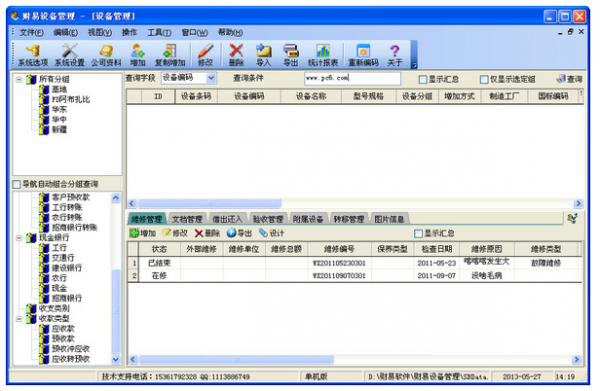The height and width of the screenshot is (391, 600).
Task: Click lower tree scroll down arrow
Action: [x=116, y=360]
